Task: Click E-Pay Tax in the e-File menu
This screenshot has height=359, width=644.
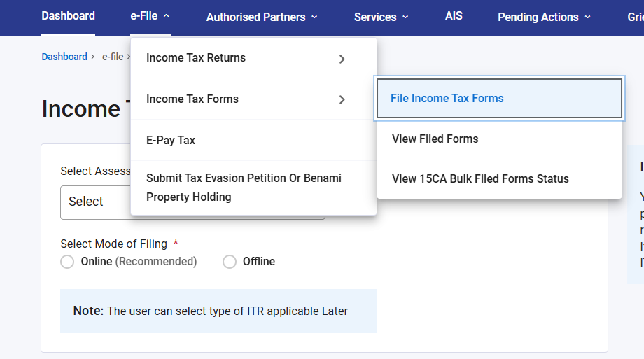Action: [171, 141]
